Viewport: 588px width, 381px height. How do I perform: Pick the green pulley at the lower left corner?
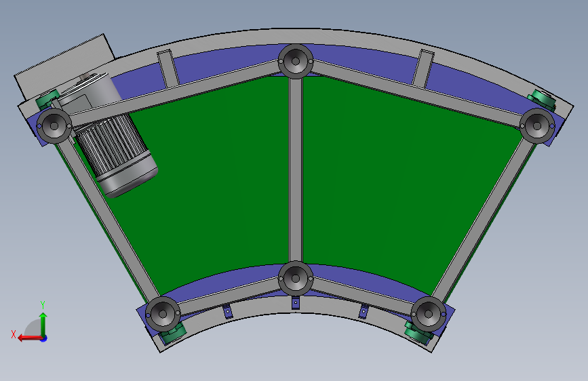tap(172, 333)
